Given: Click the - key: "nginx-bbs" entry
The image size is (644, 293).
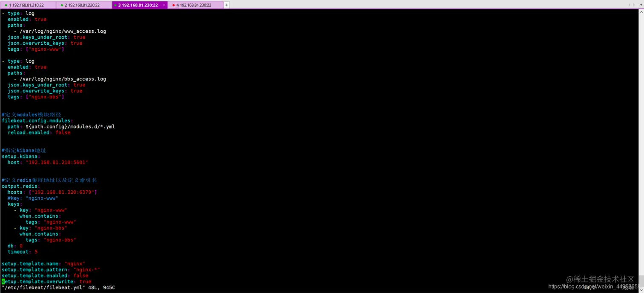Looking at the screenshot, I should tap(40, 228).
